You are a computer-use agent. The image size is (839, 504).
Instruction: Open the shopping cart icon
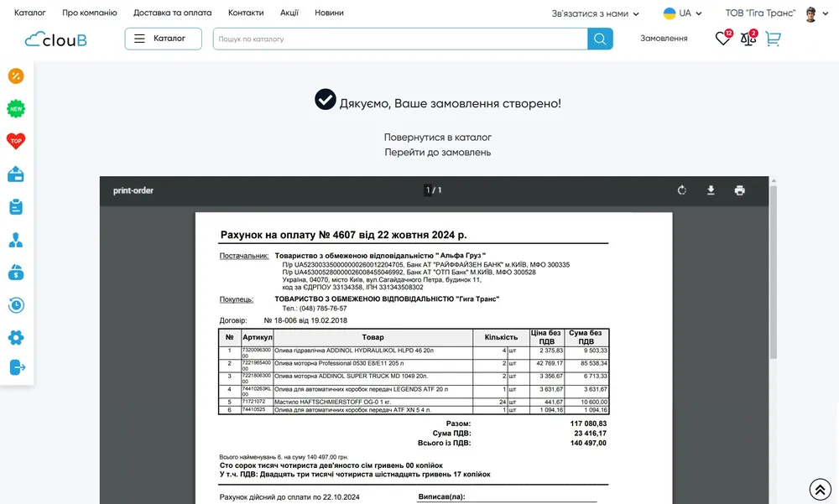click(774, 39)
